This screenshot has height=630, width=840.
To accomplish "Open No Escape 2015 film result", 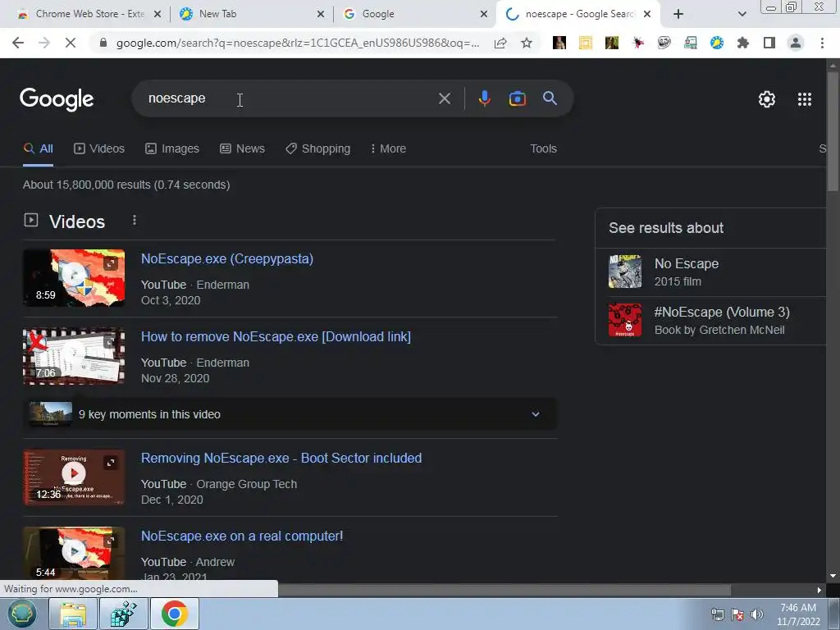I will tap(710, 272).
